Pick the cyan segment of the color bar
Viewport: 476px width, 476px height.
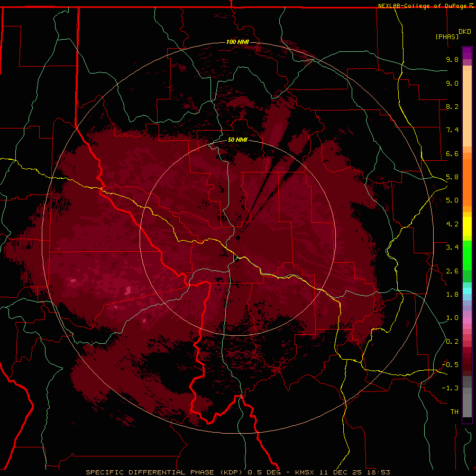click(x=467, y=291)
